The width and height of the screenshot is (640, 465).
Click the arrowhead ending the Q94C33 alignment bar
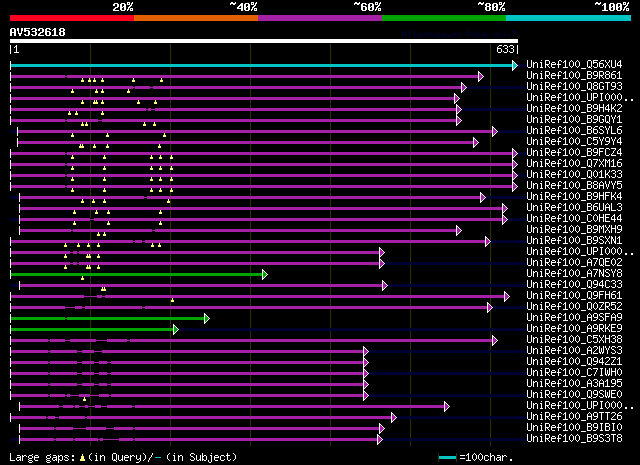(x=384, y=286)
